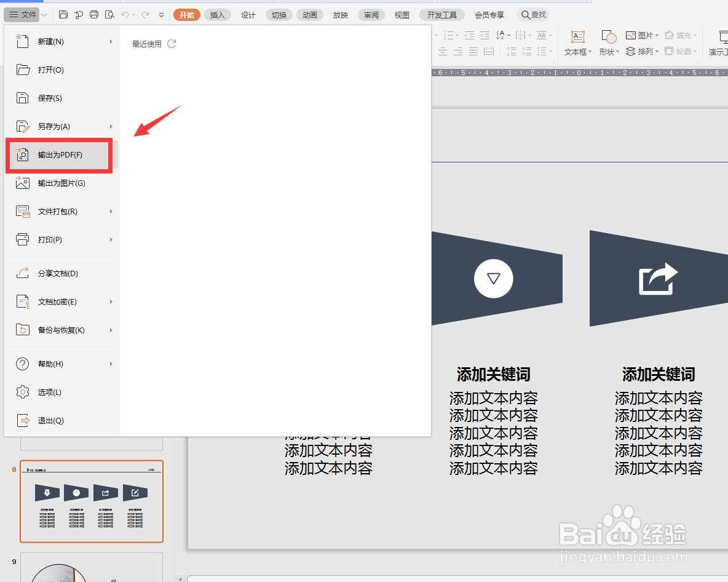This screenshot has width=728, height=582.
Task: Click the 文件 menu button
Action: pos(22,15)
